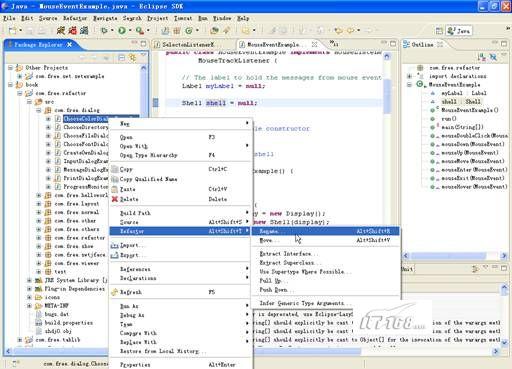
Task: Open the File menu
Action: pyautogui.click(x=9, y=18)
